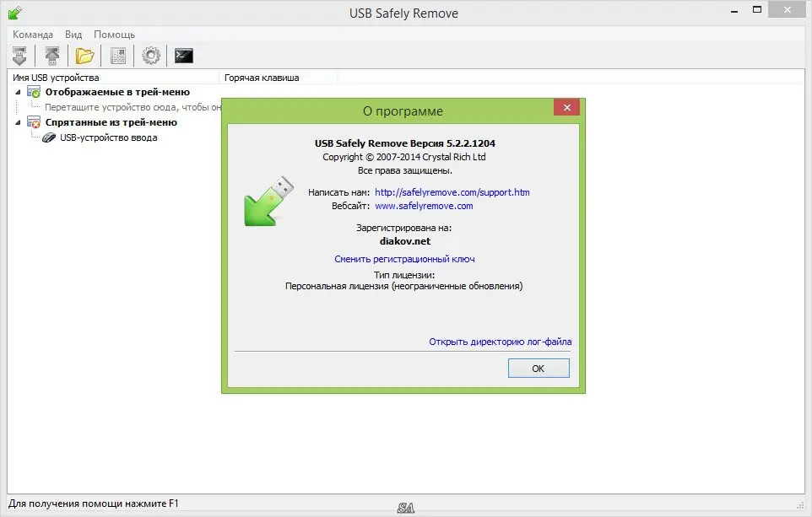Minimize the USB Safely Remove window

coord(734,11)
